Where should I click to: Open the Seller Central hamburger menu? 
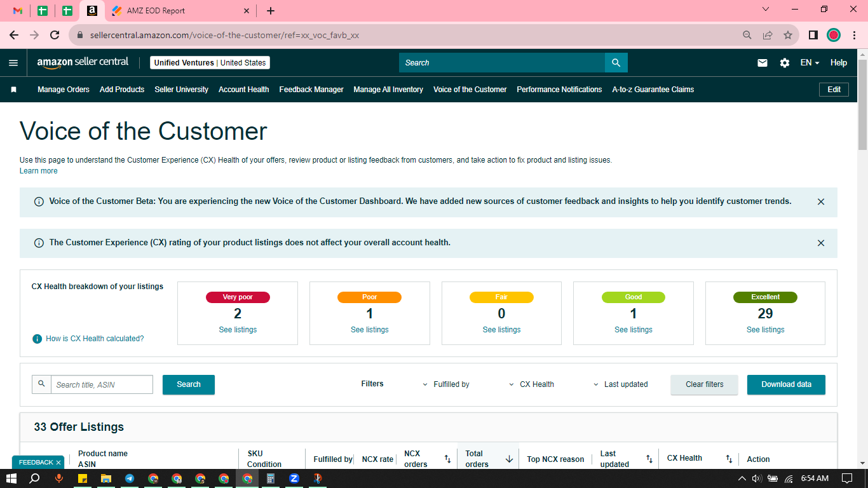coord(13,63)
